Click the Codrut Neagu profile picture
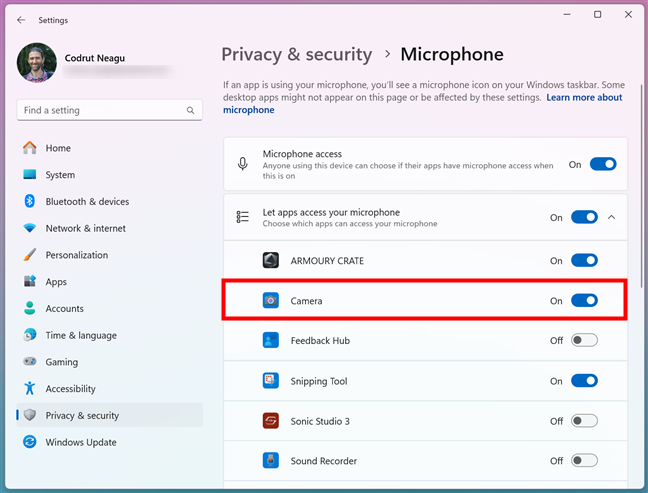The width and height of the screenshot is (648, 493). click(x=37, y=63)
